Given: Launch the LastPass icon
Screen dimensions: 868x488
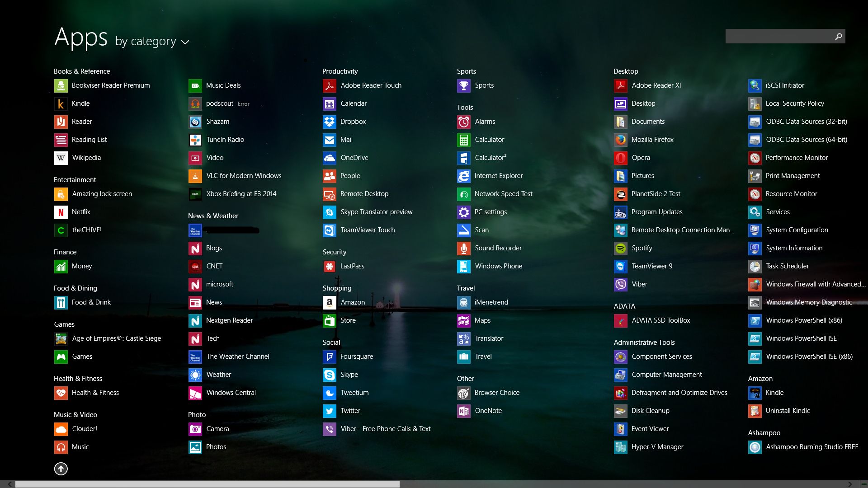Looking at the screenshot, I should [x=329, y=267].
